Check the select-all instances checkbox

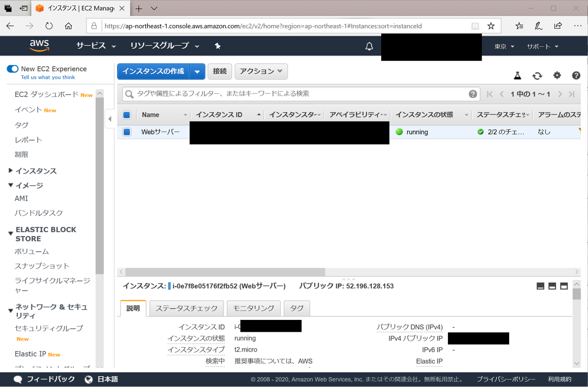coord(126,115)
